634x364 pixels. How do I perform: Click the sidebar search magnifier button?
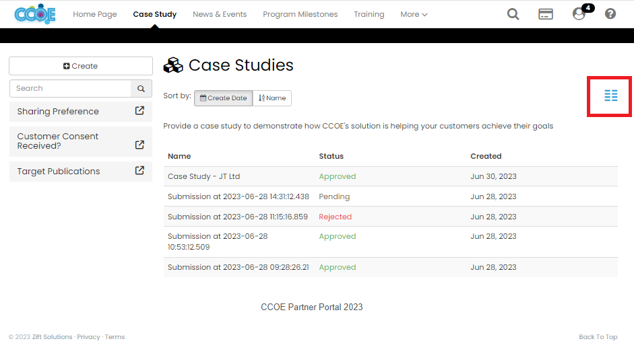(141, 89)
